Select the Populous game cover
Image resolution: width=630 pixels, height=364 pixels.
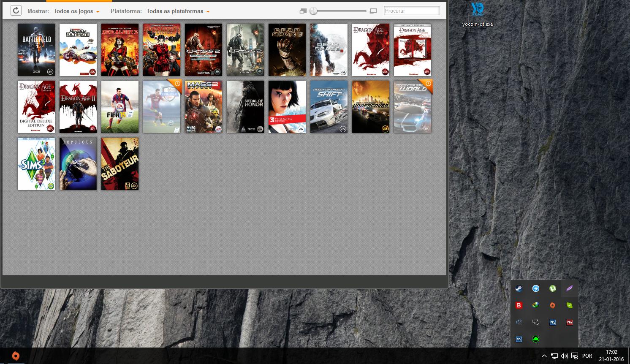[x=78, y=164]
